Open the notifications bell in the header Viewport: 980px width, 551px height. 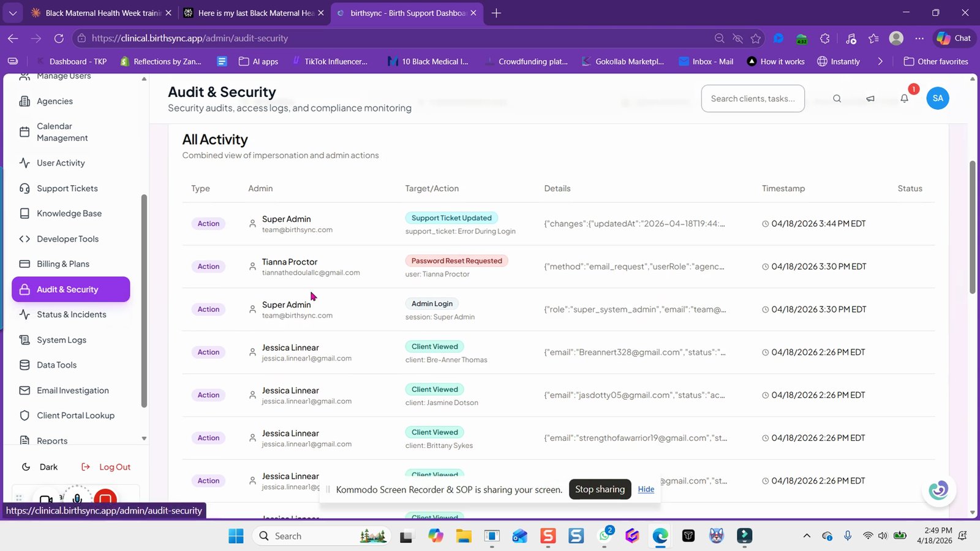tap(904, 99)
